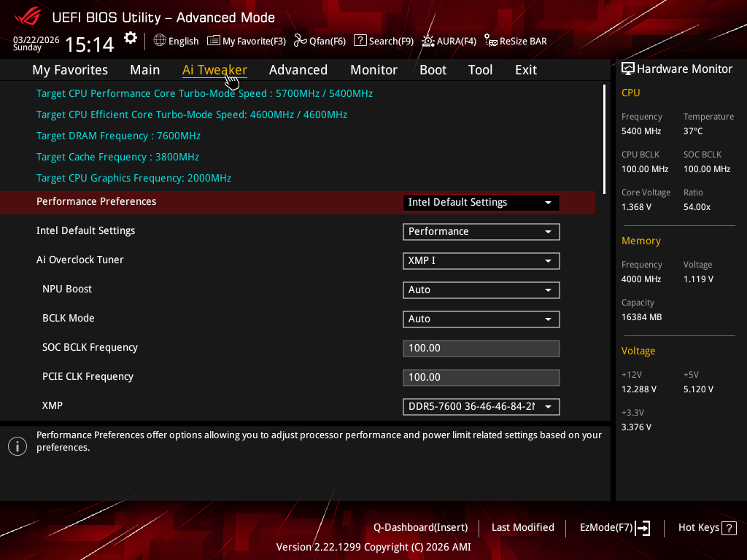Click the My Favorite list icon

tap(214, 41)
